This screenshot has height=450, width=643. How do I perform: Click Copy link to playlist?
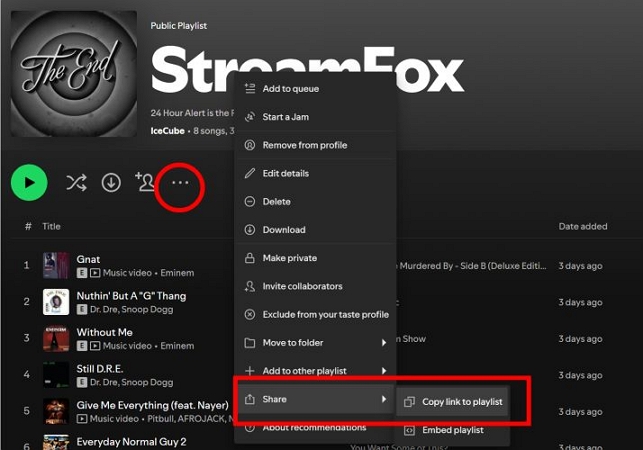coord(452,402)
